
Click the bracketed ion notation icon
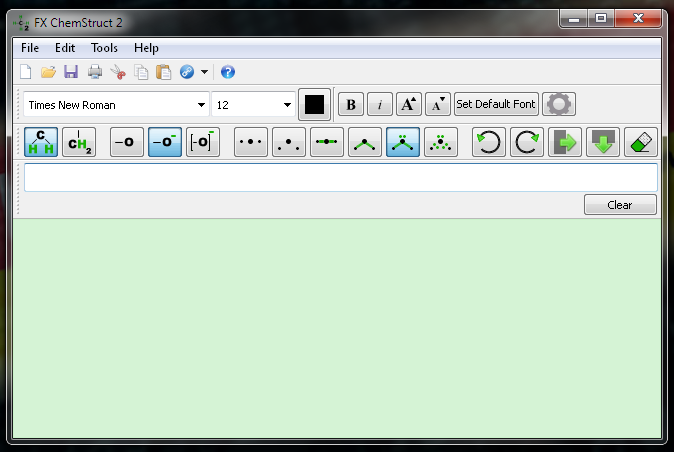point(203,143)
